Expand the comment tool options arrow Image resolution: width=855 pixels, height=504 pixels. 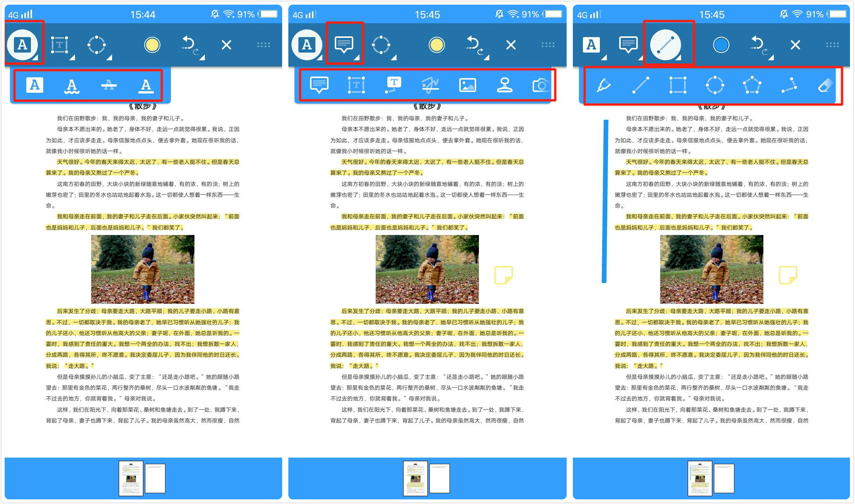[x=358, y=59]
